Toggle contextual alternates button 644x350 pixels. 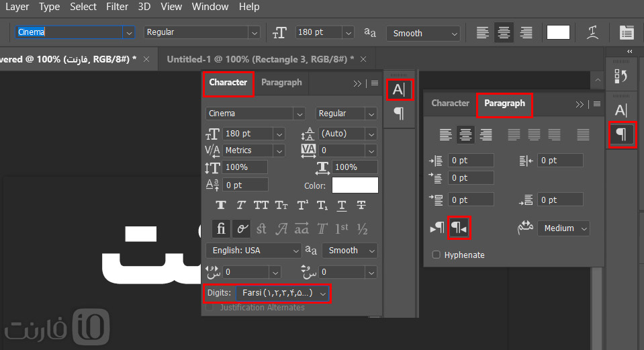pos(242,228)
